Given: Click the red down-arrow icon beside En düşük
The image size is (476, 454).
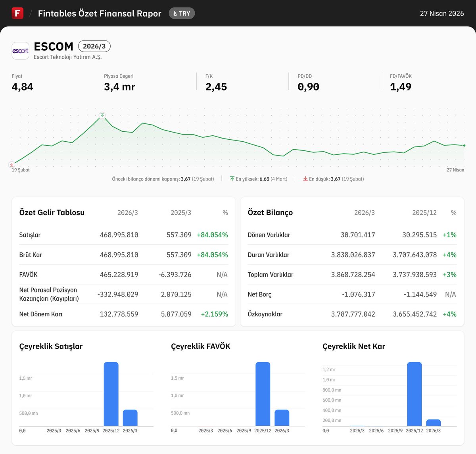Looking at the screenshot, I should (305, 179).
